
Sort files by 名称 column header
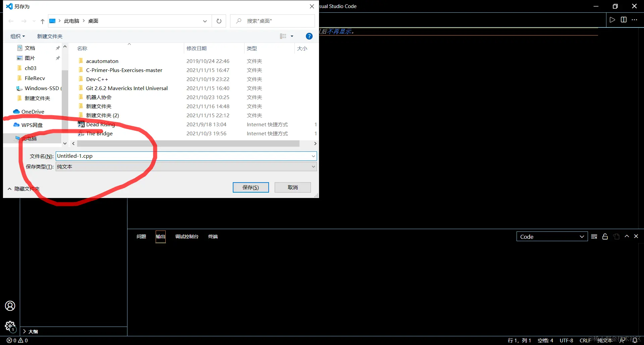(x=82, y=49)
